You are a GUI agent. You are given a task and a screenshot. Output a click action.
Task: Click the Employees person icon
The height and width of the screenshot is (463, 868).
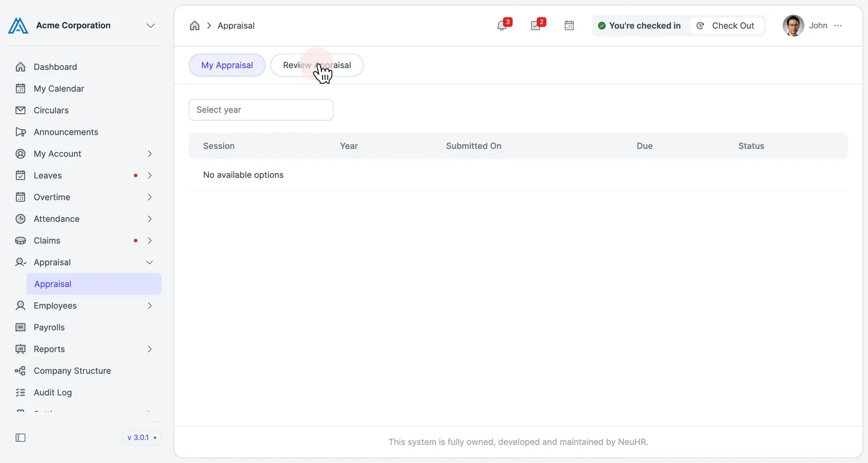(20, 306)
